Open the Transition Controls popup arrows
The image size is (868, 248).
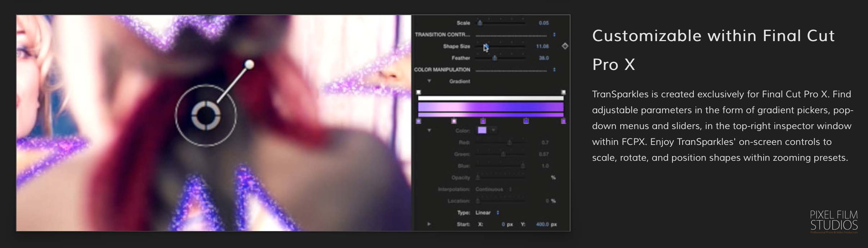[554, 35]
